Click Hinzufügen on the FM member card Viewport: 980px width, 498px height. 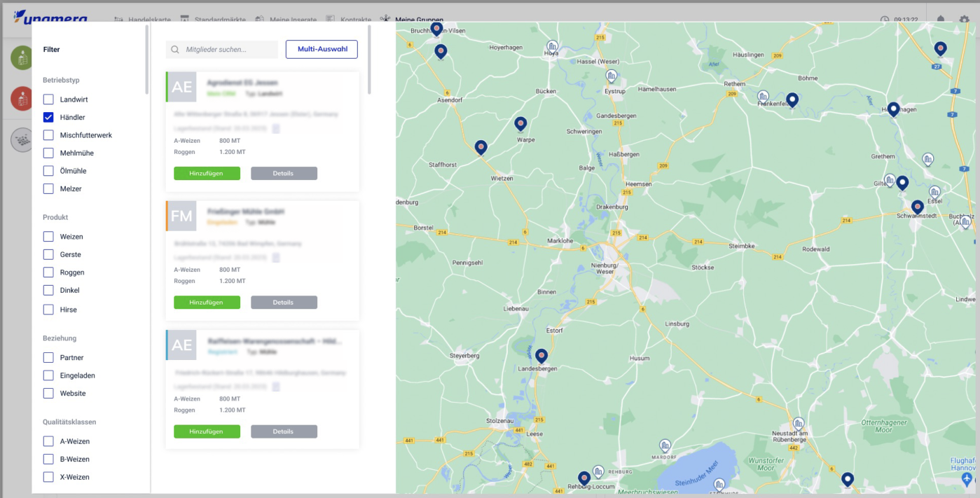tap(207, 303)
